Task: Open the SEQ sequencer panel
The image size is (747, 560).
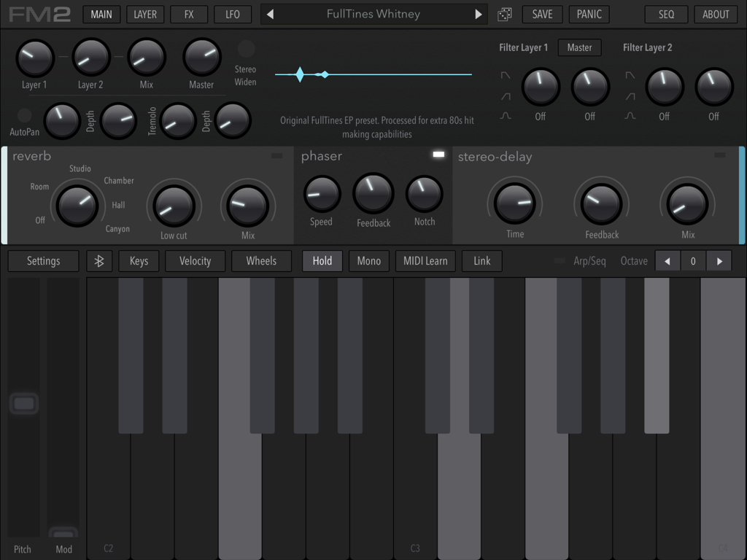Action: coord(665,14)
